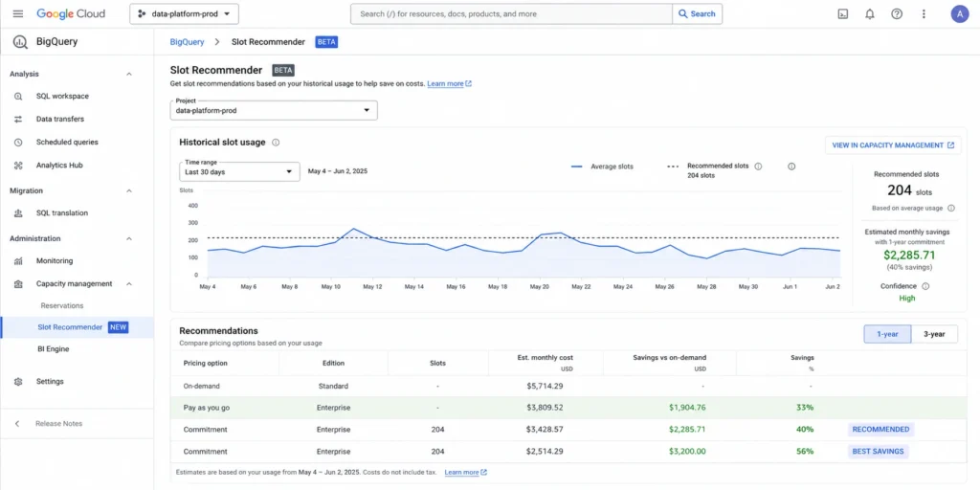The width and height of the screenshot is (980, 490).
Task: Click the Savings vs on-demand column header
Action: point(669,363)
